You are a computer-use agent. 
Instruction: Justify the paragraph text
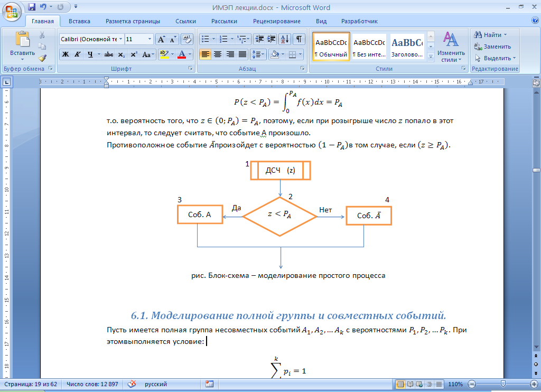point(242,54)
